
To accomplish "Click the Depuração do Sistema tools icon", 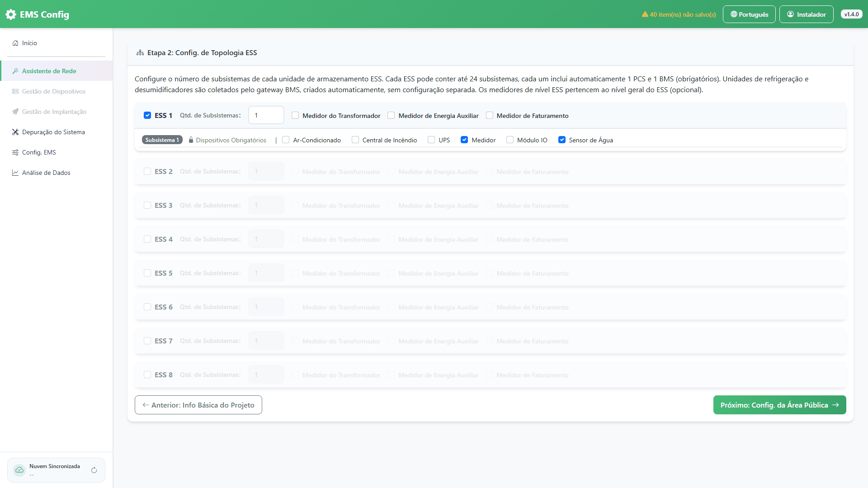I will click(x=15, y=132).
